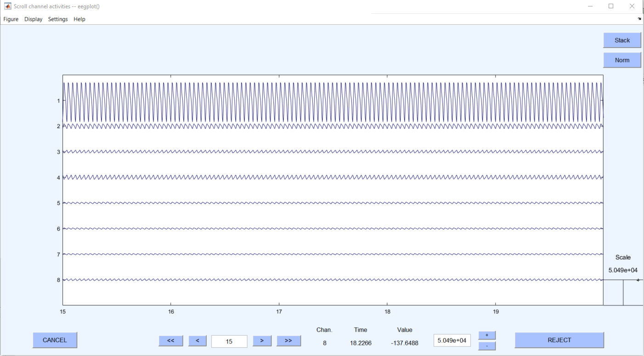The height and width of the screenshot is (356, 644).
Task: Click channel label 8 on the axis
Action: [59, 280]
